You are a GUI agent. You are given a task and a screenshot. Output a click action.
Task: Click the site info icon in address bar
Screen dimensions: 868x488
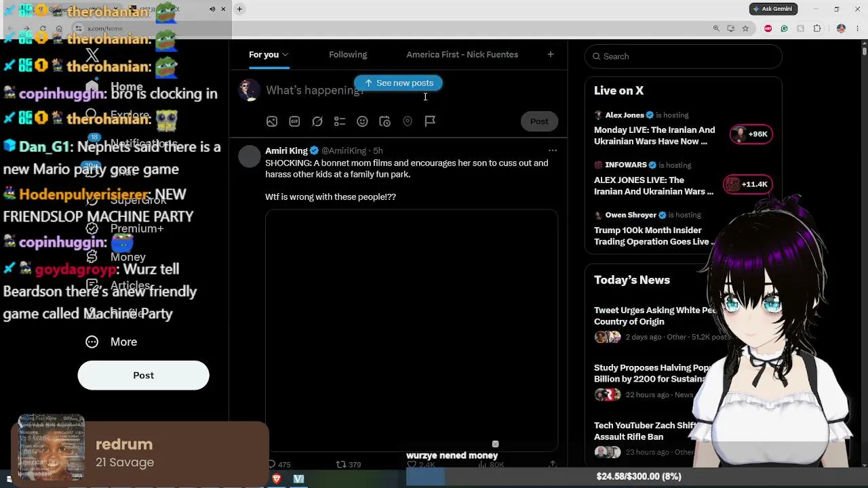pyautogui.click(x=79, y=28)
